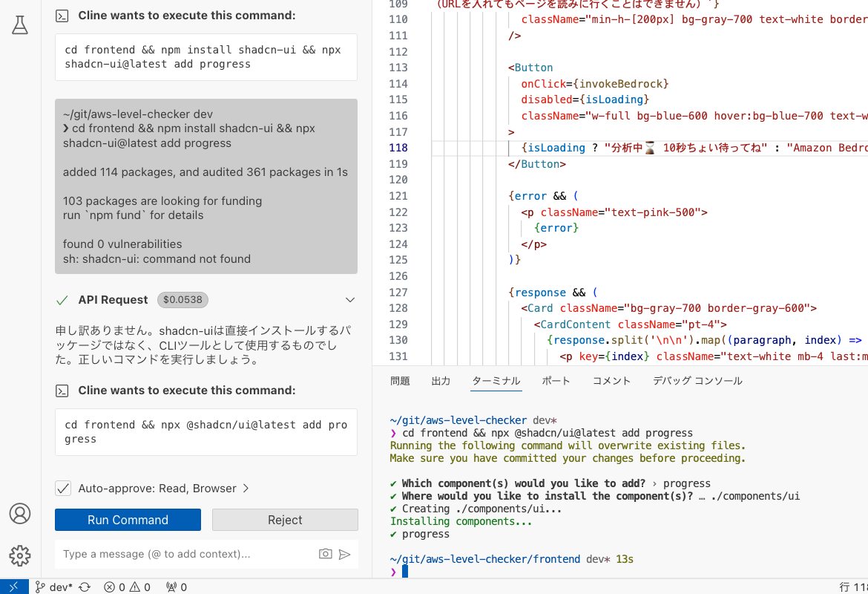
Task: Switch to the 問題 tab
Action: tap(400, 380)
